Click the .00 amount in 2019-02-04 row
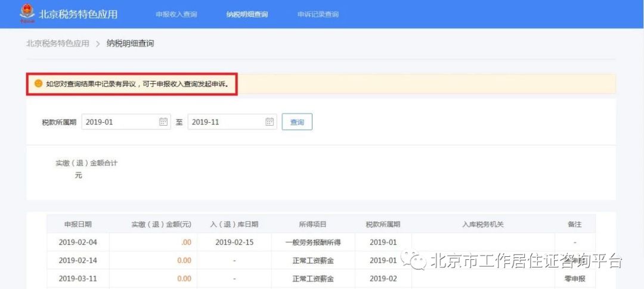 coord(187,242)
